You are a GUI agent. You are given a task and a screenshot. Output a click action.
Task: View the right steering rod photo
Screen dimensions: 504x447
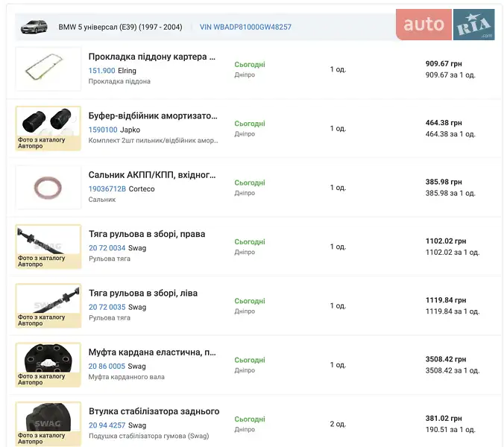coord(48,246)
